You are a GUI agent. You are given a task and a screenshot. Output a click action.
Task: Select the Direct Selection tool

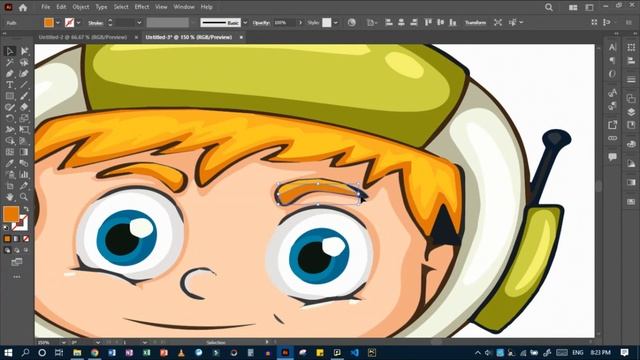coord(24,51)
